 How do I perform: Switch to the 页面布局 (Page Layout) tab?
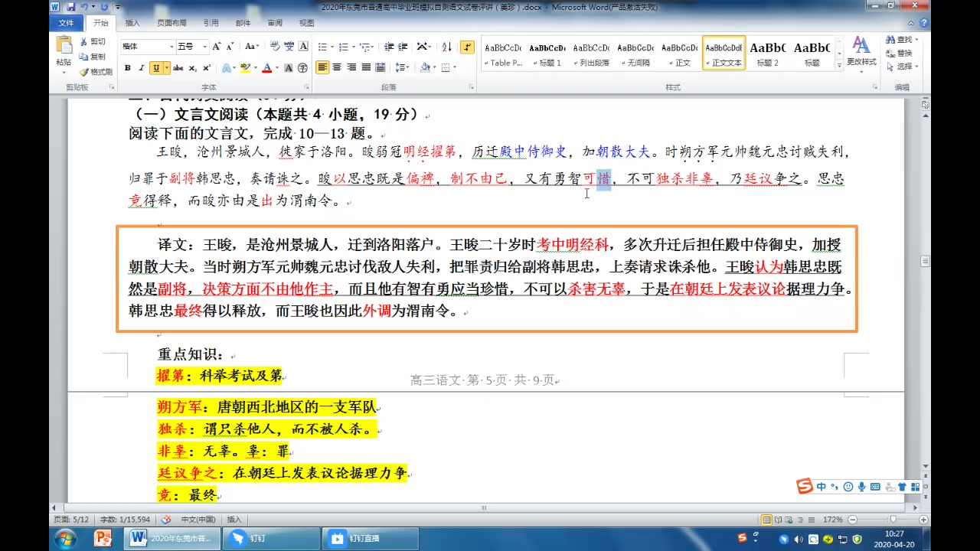coord(171,23)
